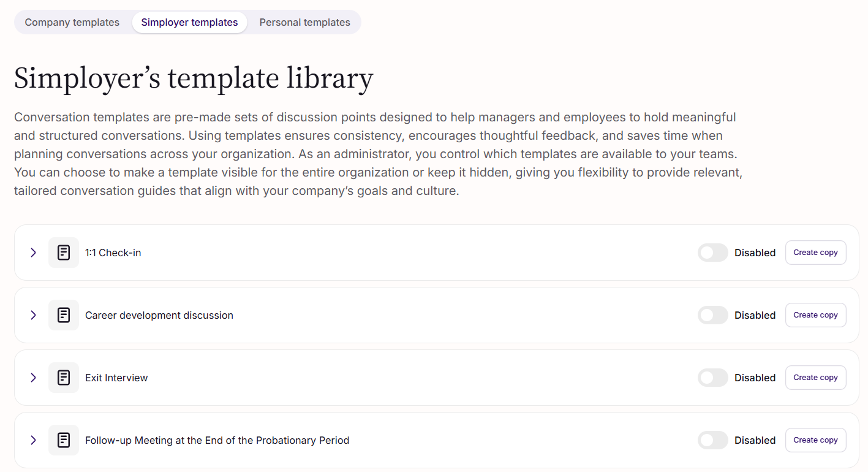Select the Simployer templates tab

189,23
